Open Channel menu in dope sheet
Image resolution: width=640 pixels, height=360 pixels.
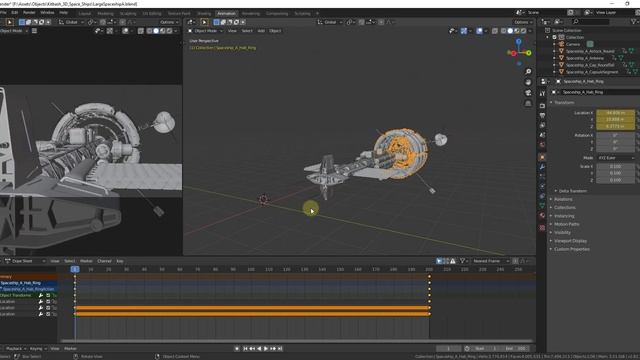(x=104, y=261)
